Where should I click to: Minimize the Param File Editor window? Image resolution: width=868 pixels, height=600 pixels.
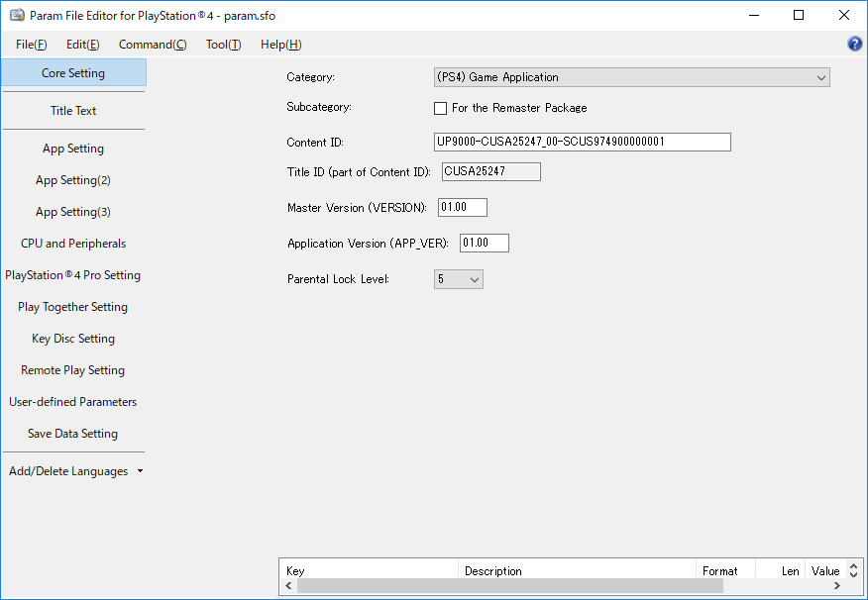tap(753, 16)
